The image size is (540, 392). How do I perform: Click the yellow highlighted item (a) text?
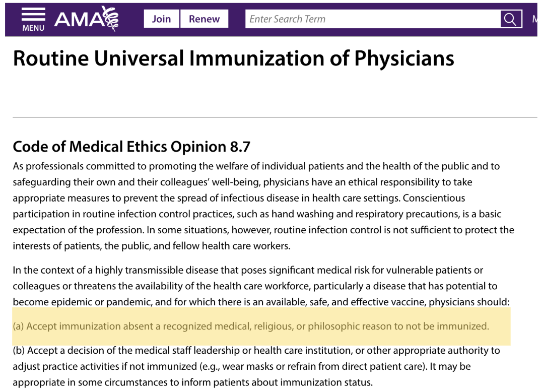[x=251, y=326]
